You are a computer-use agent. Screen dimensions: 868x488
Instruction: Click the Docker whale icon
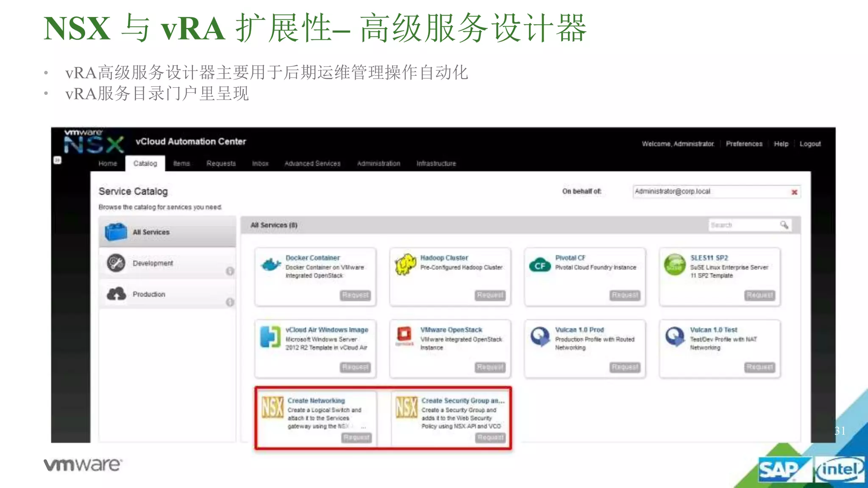[271, 265]
